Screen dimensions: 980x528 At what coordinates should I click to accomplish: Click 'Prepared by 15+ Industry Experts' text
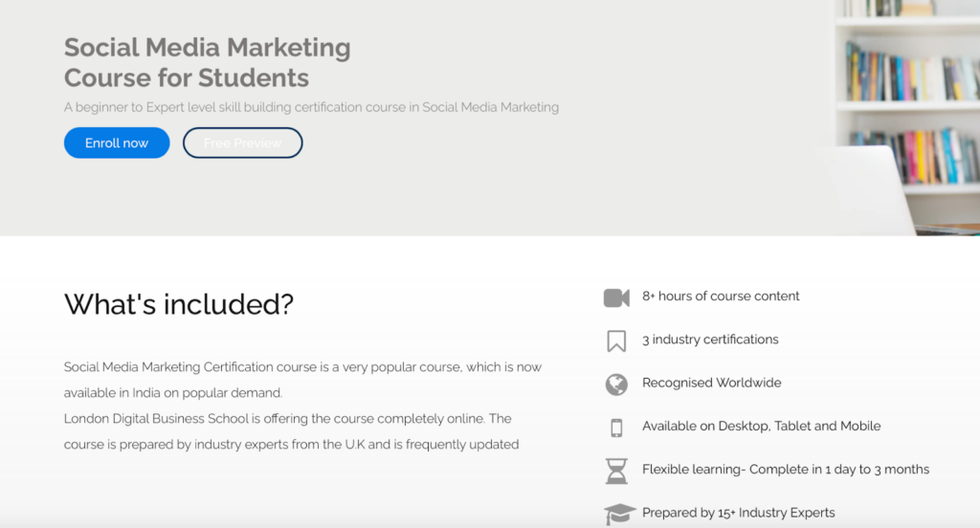tap(738, 513)
